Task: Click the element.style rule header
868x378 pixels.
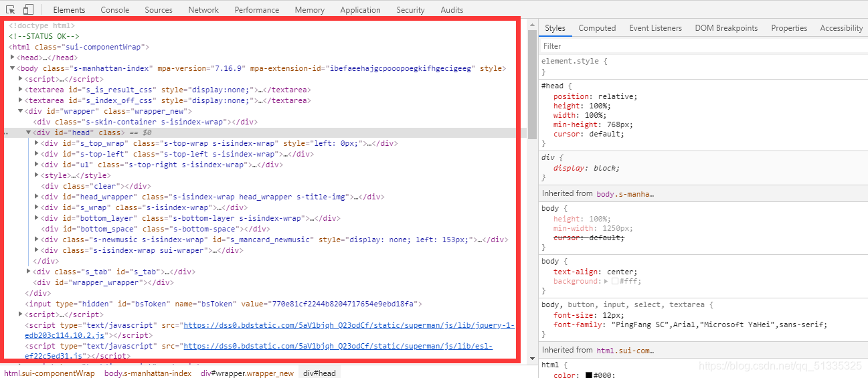Action: pos(574,61)
